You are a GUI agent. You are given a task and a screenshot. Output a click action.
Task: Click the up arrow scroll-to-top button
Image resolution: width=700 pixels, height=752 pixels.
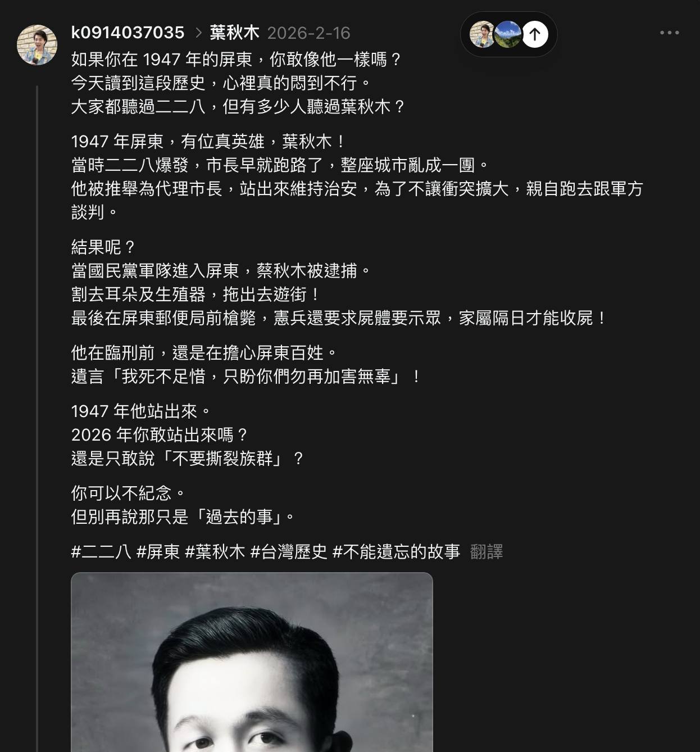(x=535, y=34)
